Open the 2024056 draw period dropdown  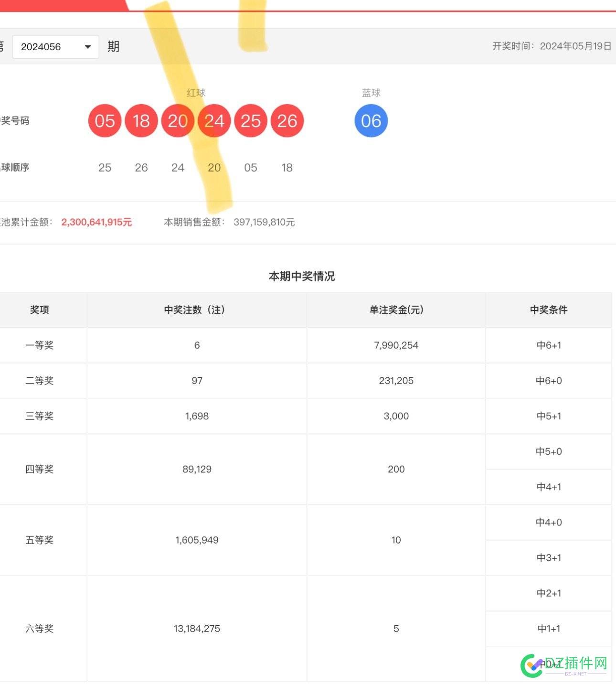(55, 47)
